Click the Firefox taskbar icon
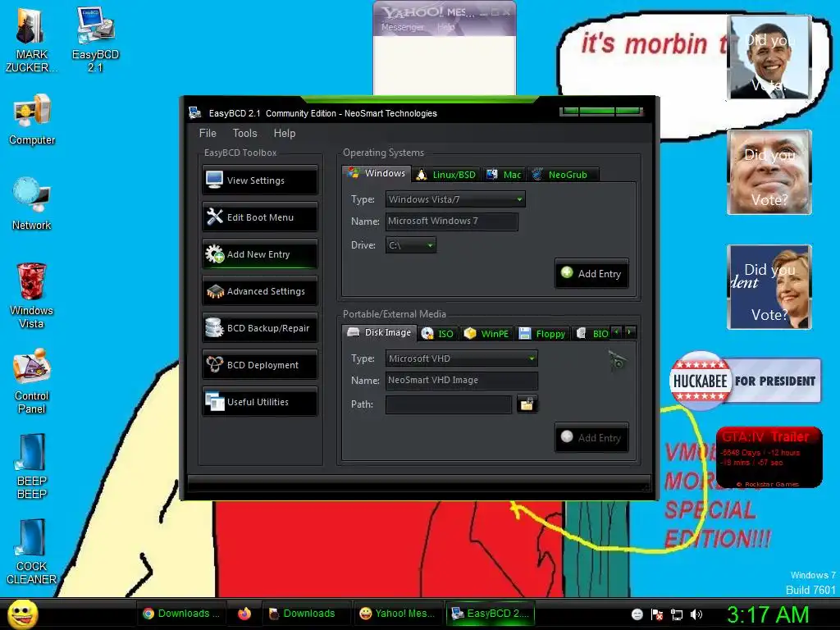The image size is (840, 630). (x=244, y=614)
